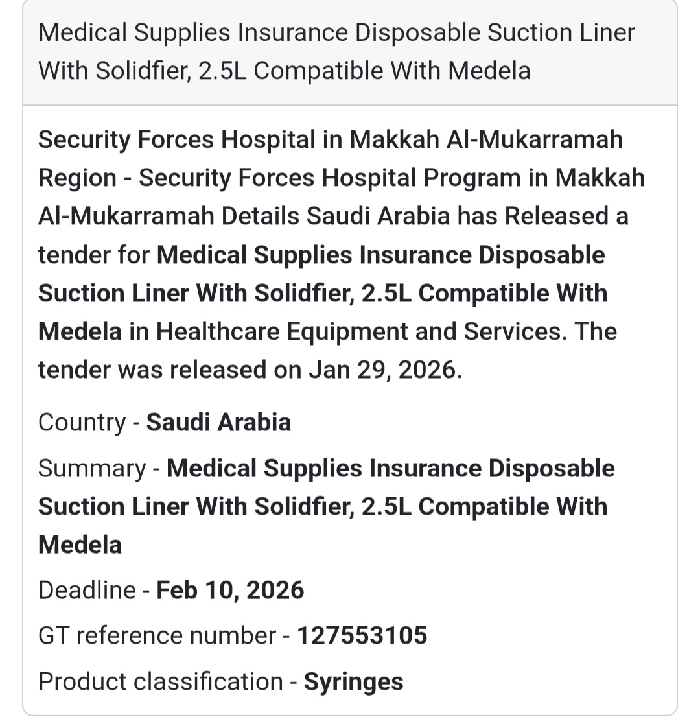700x728 pixels.
Task: Click the bold summary text after Summary label
Action: click(x=390, y=469)
